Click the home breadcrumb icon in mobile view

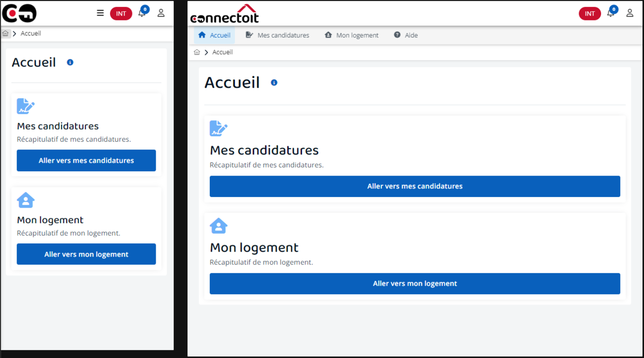coord(5,33)
